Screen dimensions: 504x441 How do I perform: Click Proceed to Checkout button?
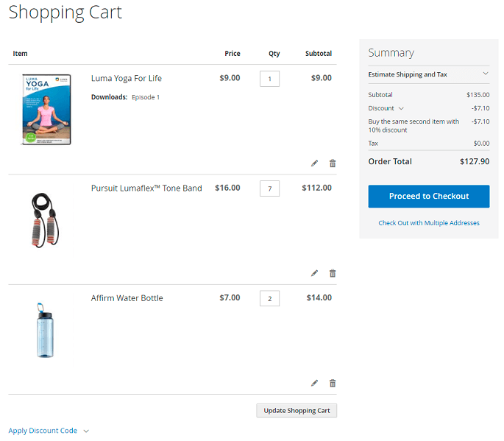428,197
